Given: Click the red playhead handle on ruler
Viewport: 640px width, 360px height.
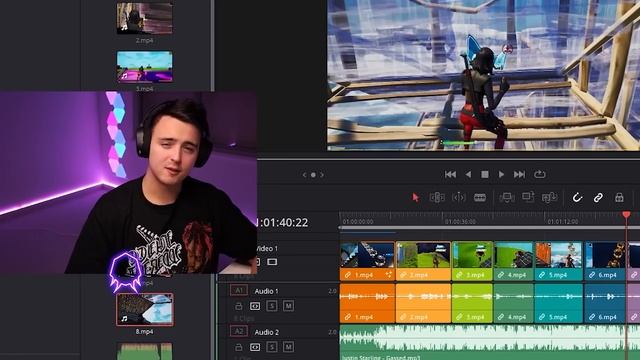Looking at the screenshot, I should [626, 215].
